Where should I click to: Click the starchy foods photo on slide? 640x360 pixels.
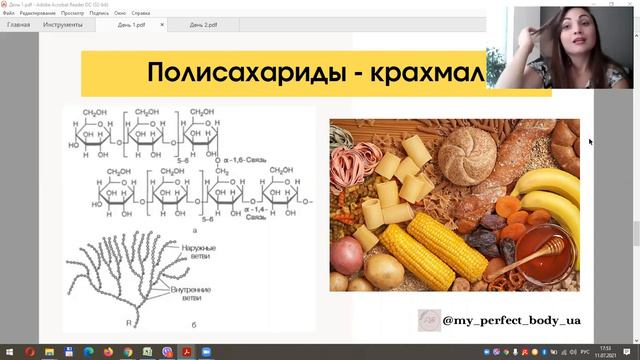click(455, 205)
